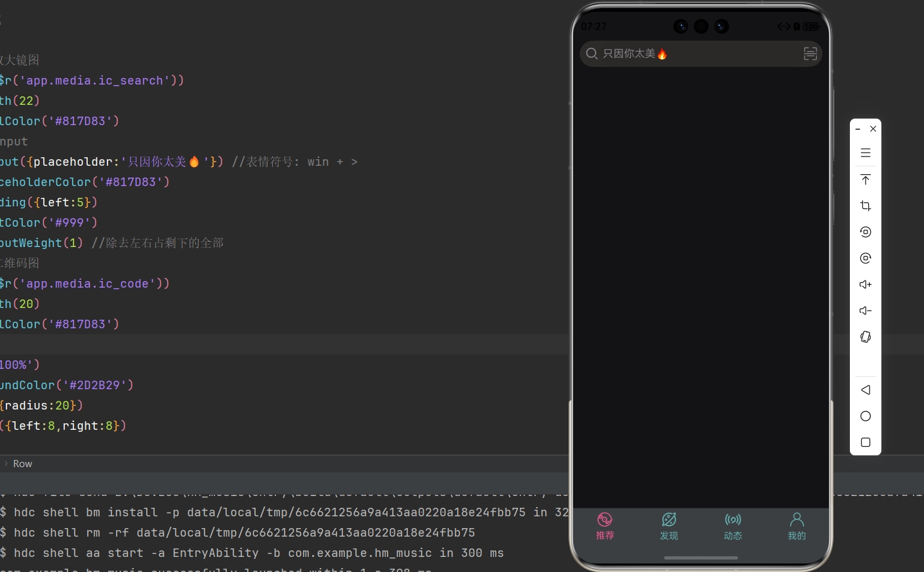Click the shake device icon
This screenshot has height=572, width=924.
click(865, 337)
